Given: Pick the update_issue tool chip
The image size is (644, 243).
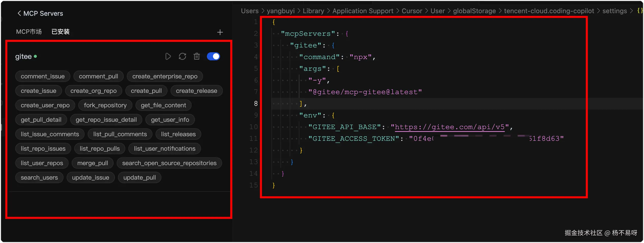Looking at the screenshot, I should 91,178.
